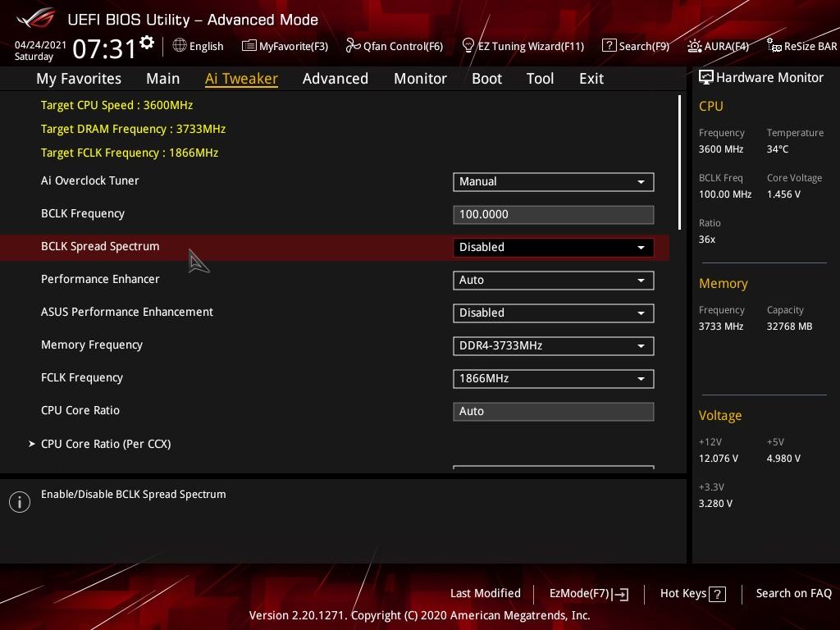
Task: Go to the Exit tab
Action: (591, 79)
